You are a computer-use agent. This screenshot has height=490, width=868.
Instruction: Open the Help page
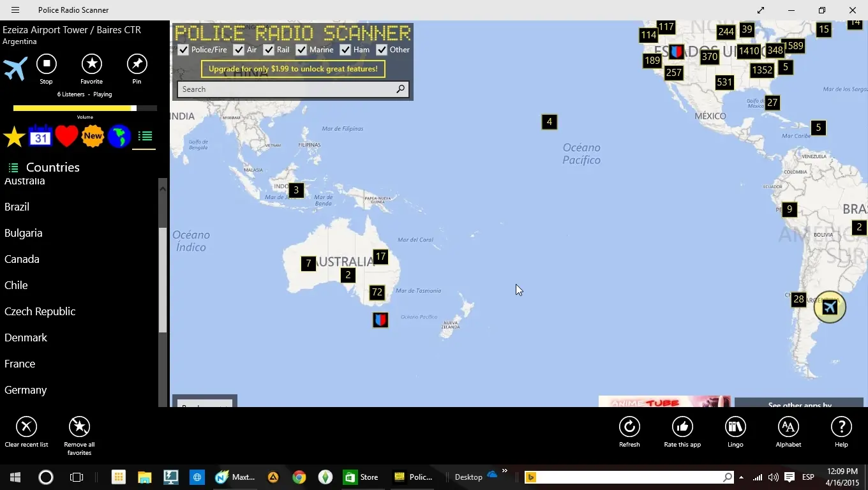(x=841, y=433)
